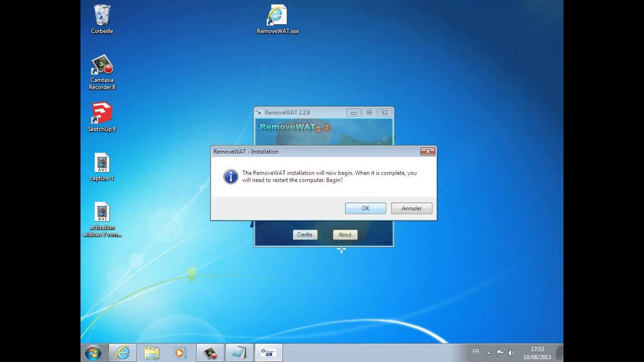Select the capture-1 AVI file icon
Viewport: 644px width, 362px height.
[x=102, y=167]
